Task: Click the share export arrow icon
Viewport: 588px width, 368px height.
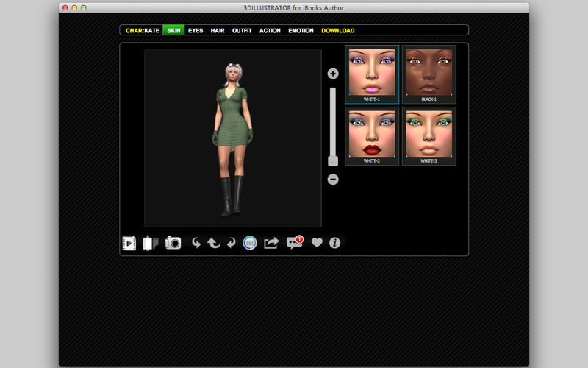Action: tap(271, 243)
